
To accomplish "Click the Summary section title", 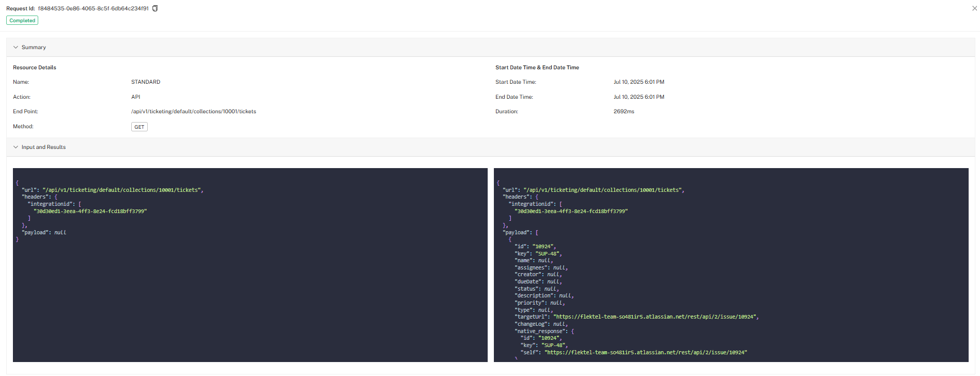I will click(x=34, y=47).
